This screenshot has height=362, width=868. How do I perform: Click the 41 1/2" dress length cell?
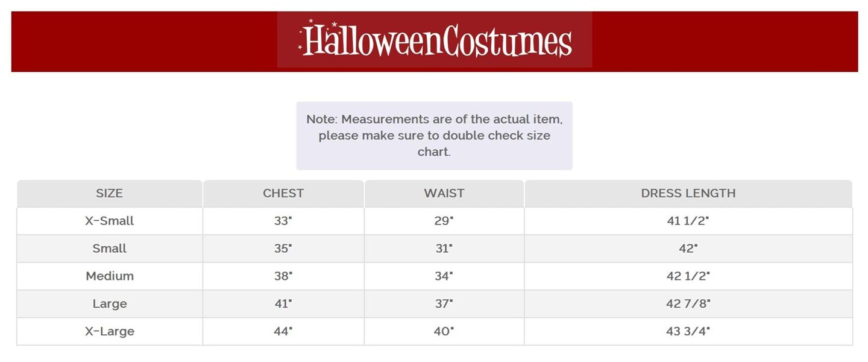click(x=688, y=221)
